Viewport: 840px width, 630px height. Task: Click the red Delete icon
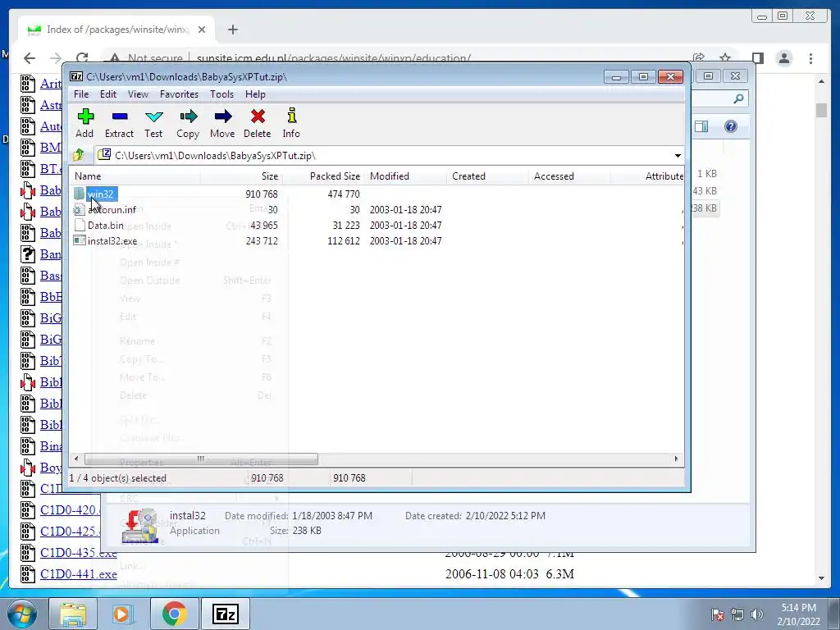pos(257,123)
